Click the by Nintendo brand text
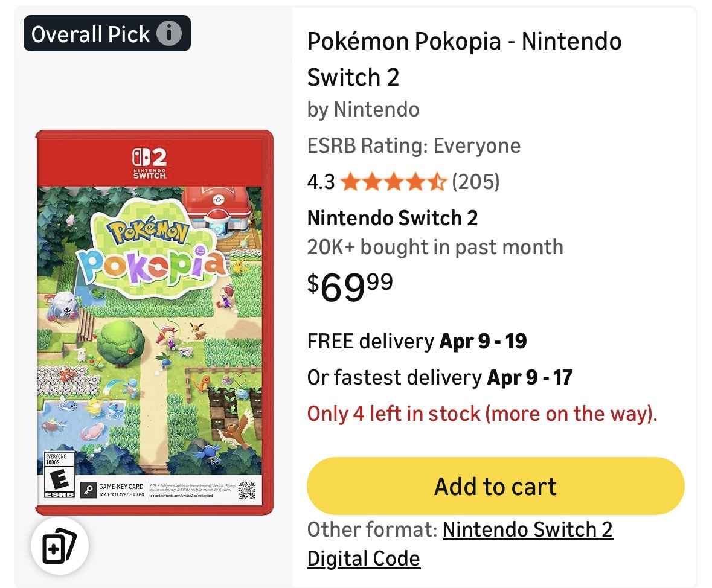This screenshot has height=588, width=712. pyautogui.click(x=363, y=109)
